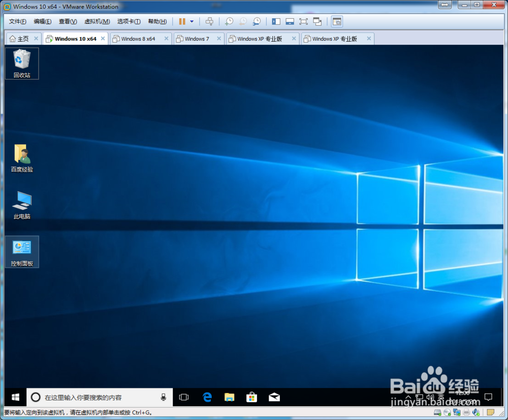Select the 控制面板 desktop icon
The width and height of the screenshot is (508, 420).
click(22, 251)
